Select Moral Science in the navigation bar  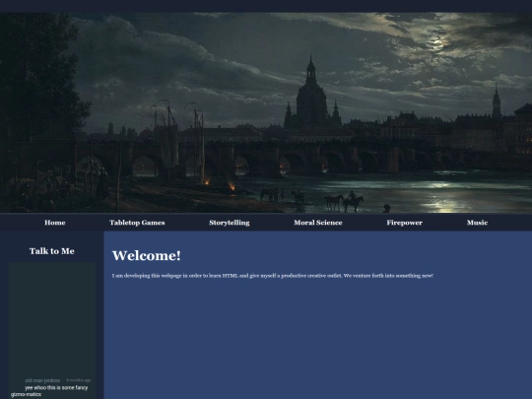[x=318, y=223]
